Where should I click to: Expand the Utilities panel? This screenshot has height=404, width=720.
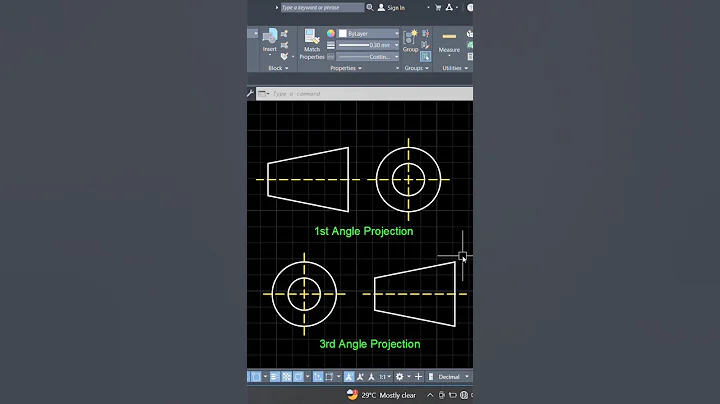[455, 68]
